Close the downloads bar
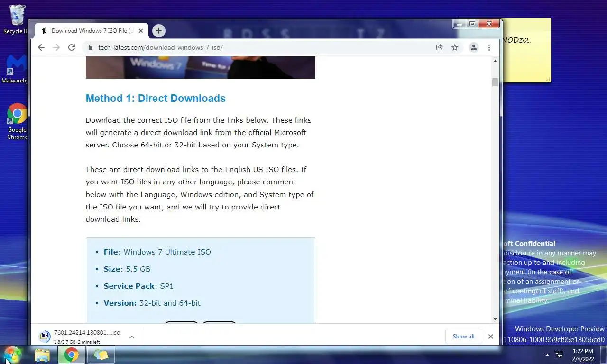 click(x=491, y=337)
